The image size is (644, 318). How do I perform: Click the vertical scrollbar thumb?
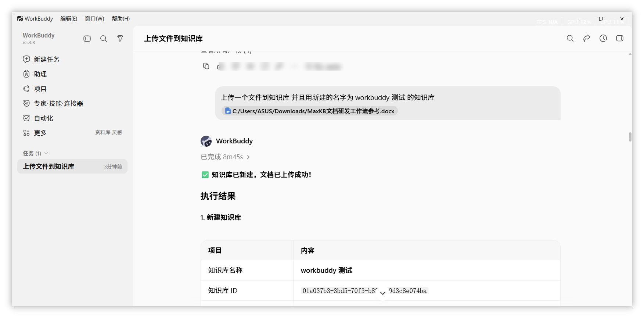(x=630, y=137)
